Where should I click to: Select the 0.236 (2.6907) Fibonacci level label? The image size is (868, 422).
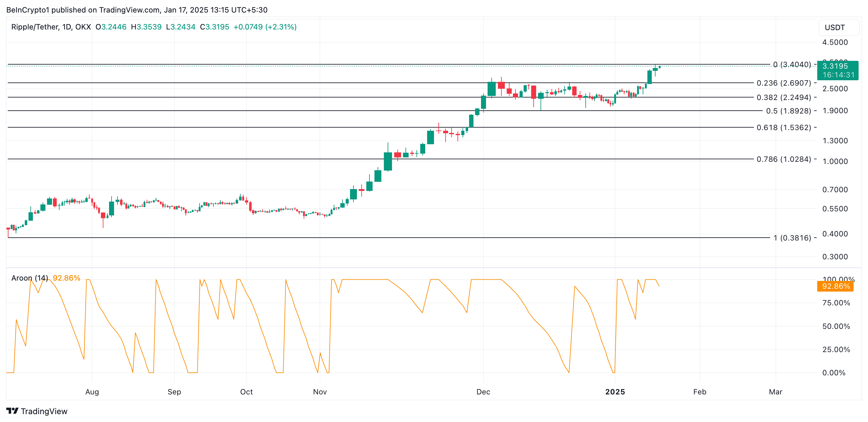[x=783, y=83]
